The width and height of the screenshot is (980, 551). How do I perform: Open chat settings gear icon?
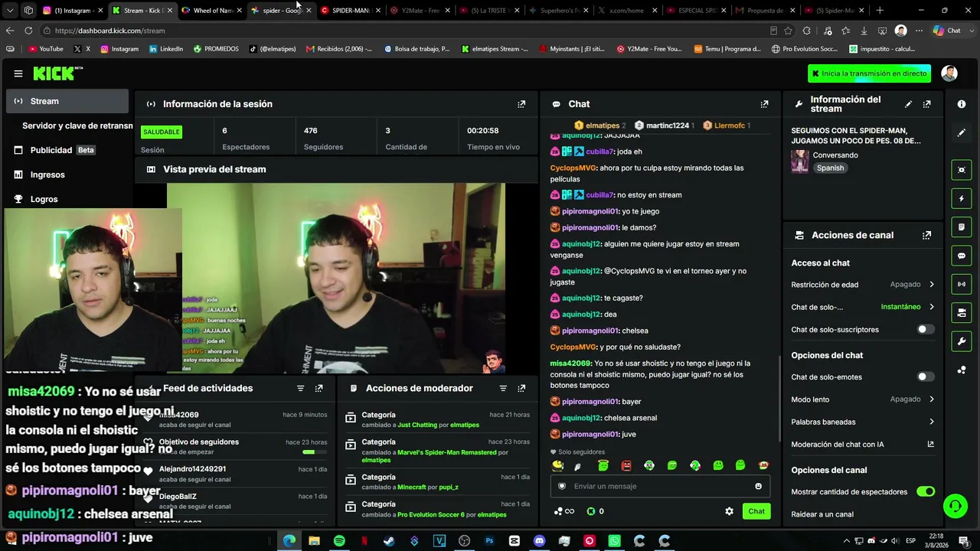[729, 511]
